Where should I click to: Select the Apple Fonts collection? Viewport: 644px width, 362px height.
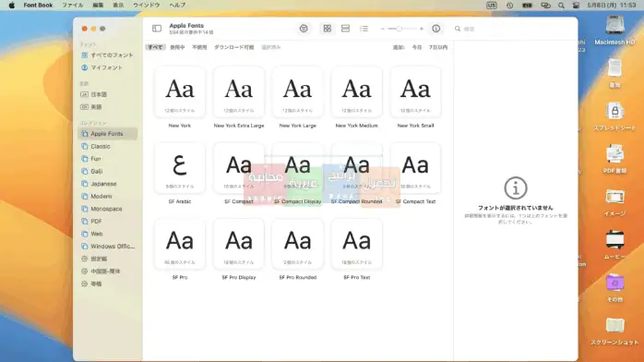108,134
